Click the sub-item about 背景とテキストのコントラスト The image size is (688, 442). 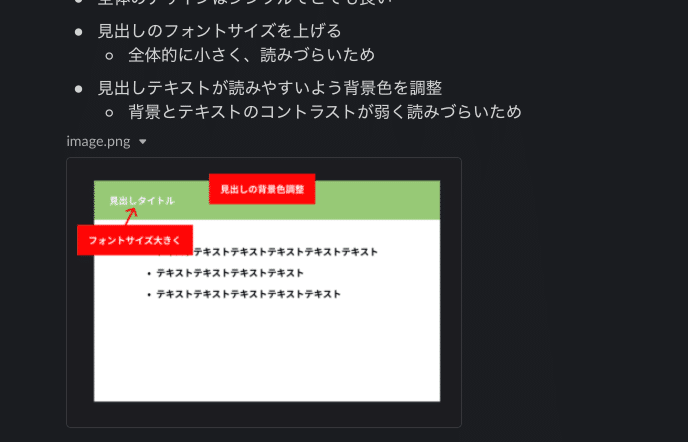click(x=325, y=112)
